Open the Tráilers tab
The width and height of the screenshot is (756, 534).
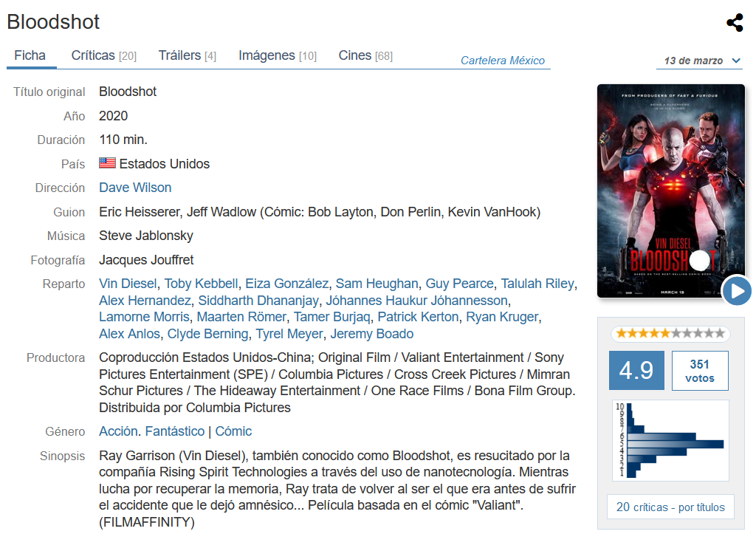click(x=187, y=55)
